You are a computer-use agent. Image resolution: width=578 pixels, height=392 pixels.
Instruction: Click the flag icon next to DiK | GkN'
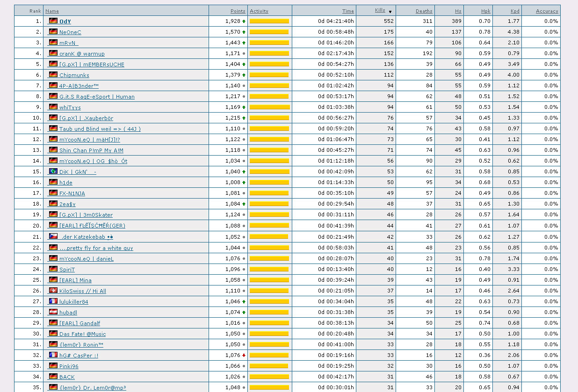coord(53,171)
